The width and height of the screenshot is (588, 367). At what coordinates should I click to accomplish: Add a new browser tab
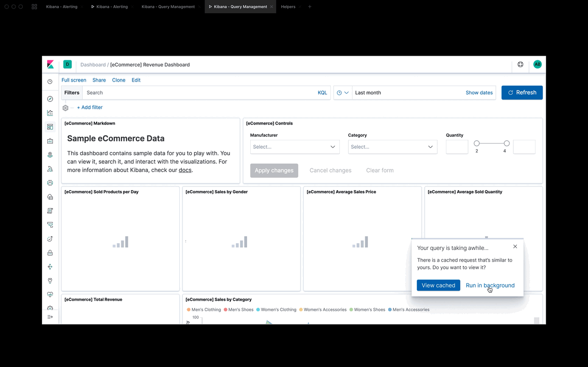[310, 7]
